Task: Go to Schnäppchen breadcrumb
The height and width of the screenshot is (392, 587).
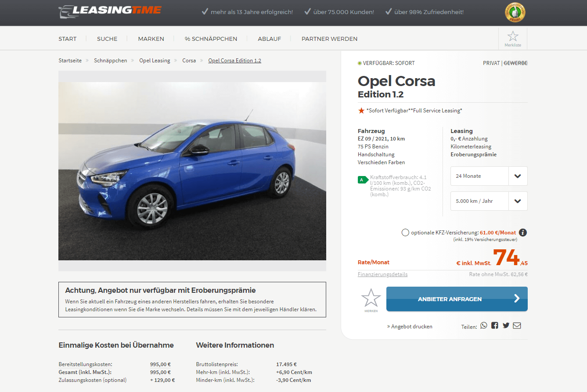Action: (111, 61)
